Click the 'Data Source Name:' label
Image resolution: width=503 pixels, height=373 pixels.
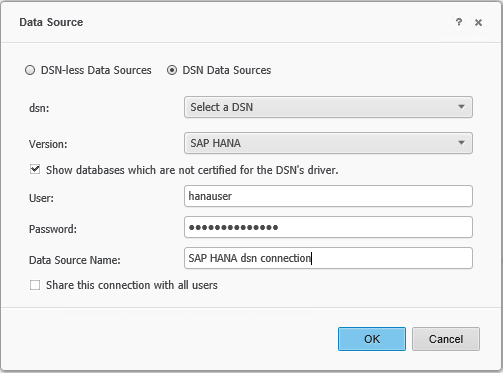(75, 260)
